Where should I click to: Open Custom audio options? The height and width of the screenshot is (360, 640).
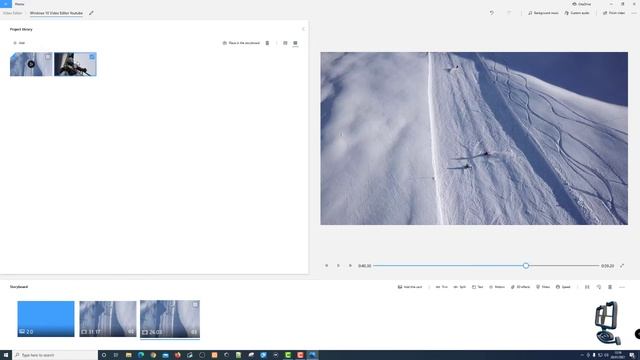pos(577,13)
